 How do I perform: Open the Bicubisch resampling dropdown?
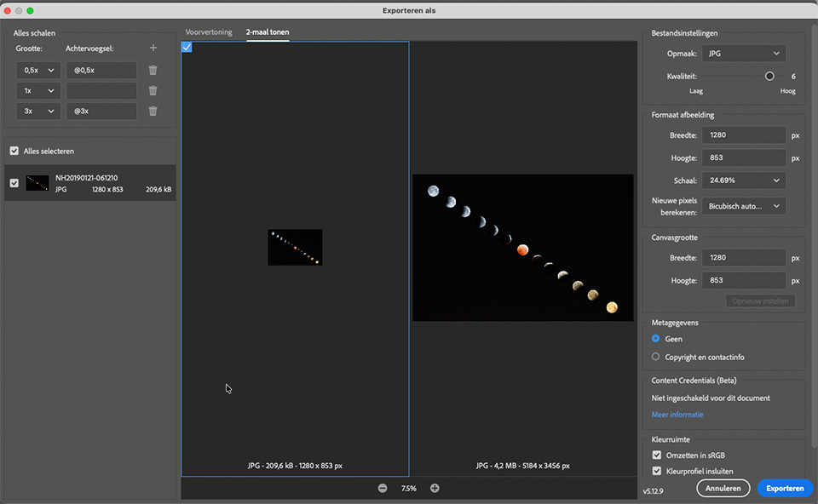pos(744,206)
